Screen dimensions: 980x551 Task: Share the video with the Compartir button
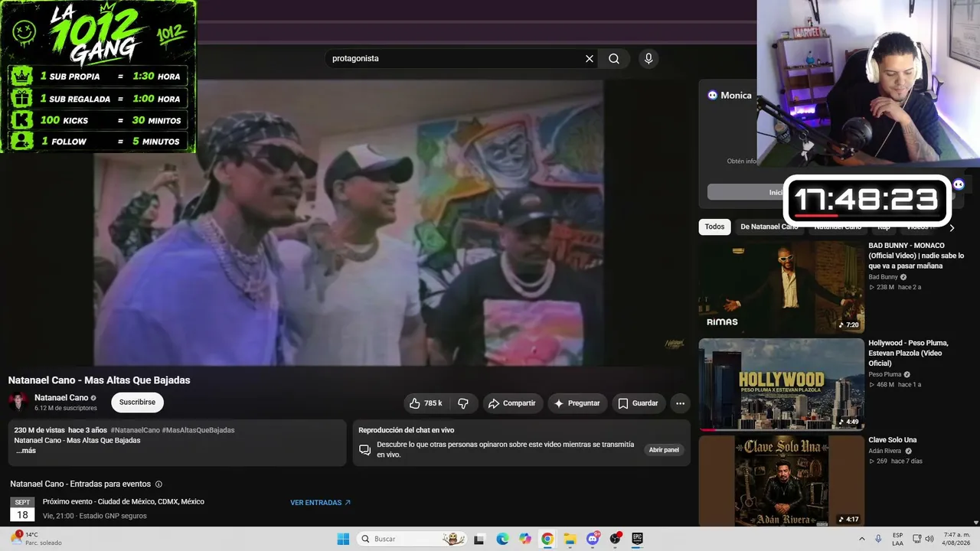(512, 403)
